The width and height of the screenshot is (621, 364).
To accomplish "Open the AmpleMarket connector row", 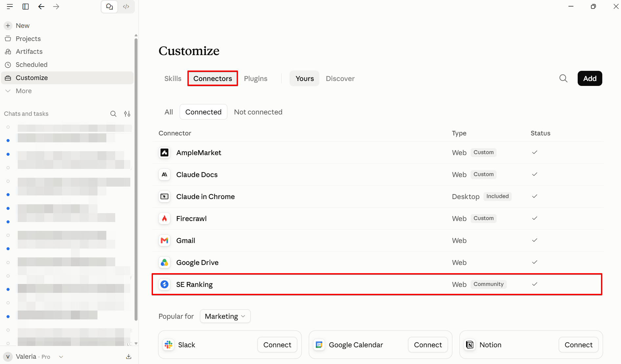I will 377,152.
